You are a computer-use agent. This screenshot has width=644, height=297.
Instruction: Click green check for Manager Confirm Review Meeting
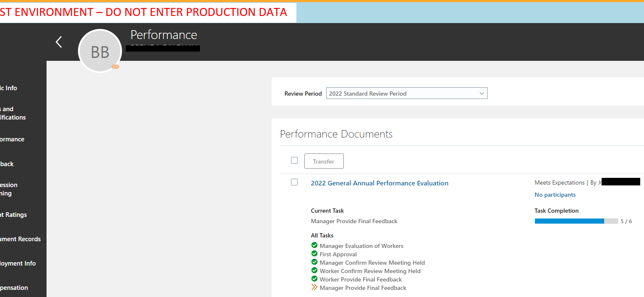click(x=314, y=262)
